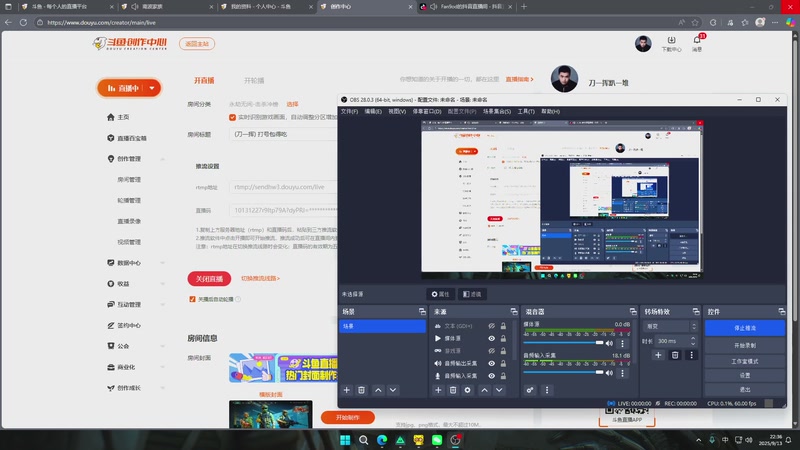Click 返回主站 button near Douyu logo
The image size is (800, 450).
click(x=197, y=44)
